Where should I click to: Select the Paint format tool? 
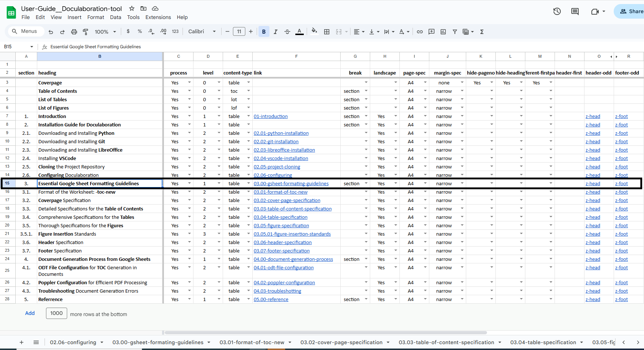coord(86,32)
